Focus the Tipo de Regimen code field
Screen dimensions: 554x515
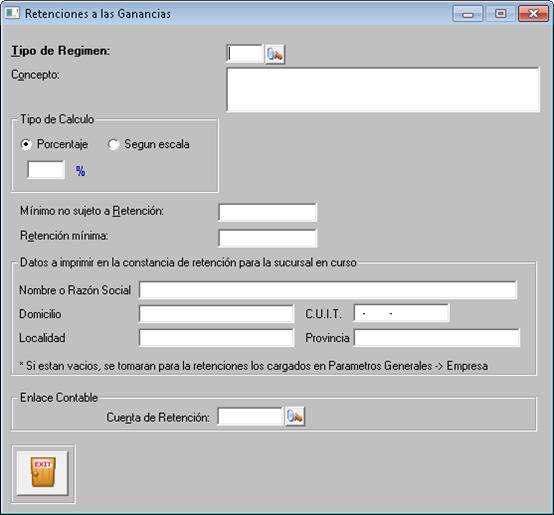[245, 54]
